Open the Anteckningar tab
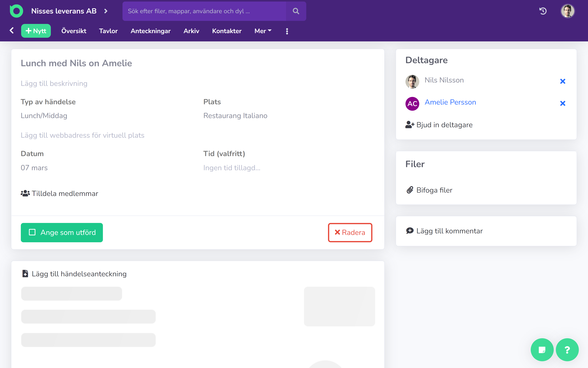The width and height of the screenshot is (588, 368). point(151,31)
